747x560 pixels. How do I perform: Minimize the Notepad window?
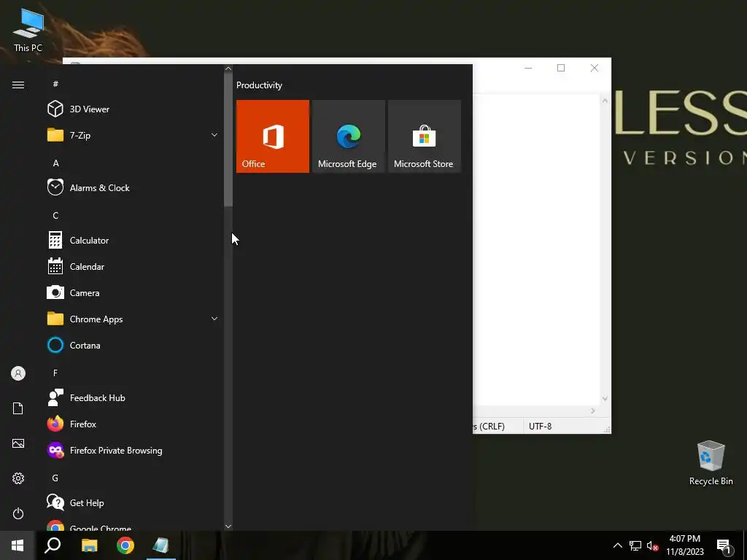coord(528,68)
